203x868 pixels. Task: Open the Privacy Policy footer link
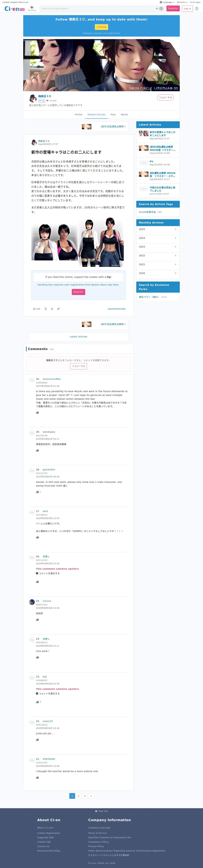coord(96,846)
